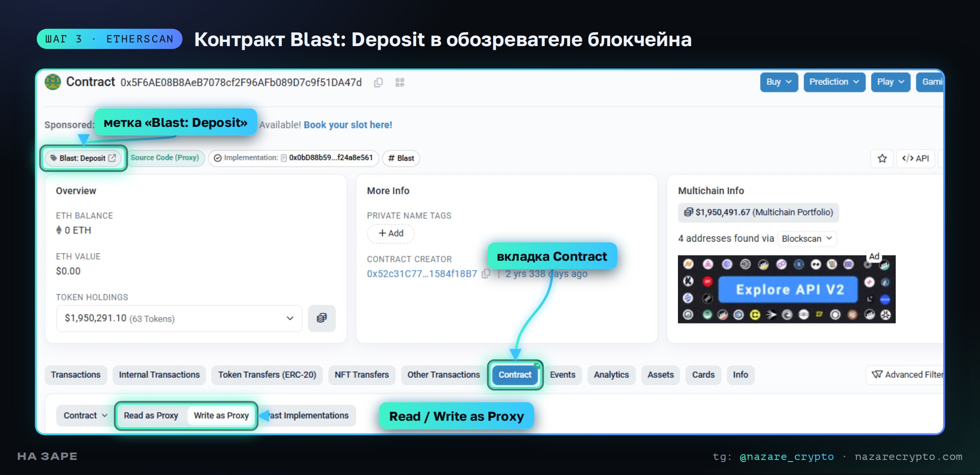Select Write as Proxy
The image size is (980, 475).
pos(221,415)
